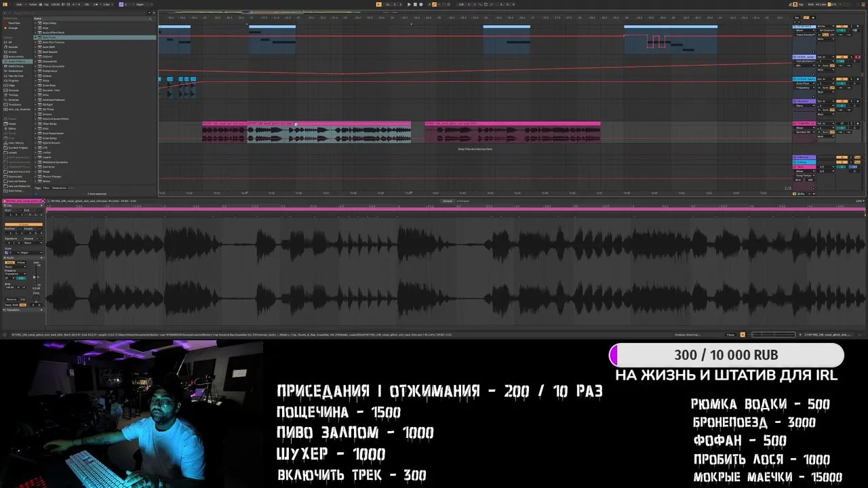Click the Tap tempo button

[x=46, y=4]
